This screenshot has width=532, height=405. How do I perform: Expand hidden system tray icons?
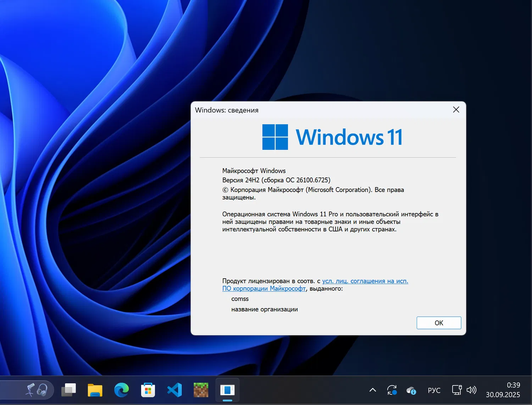pos(372,390)
